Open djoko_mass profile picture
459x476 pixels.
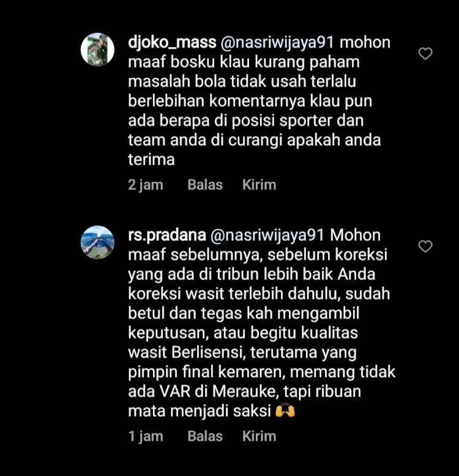point(97,50)
